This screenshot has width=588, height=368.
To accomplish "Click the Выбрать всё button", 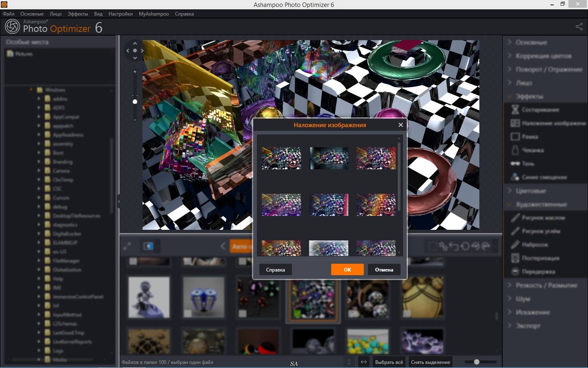I will coord(389,362).
